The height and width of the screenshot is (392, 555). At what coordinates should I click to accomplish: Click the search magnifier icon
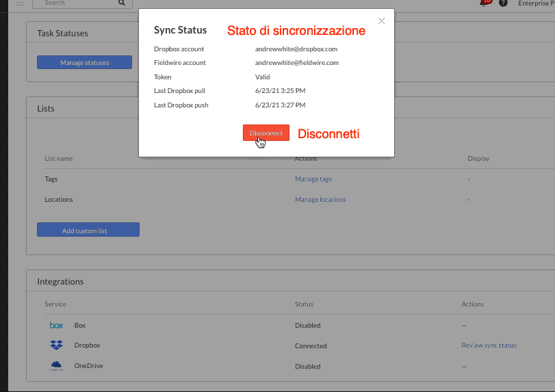point(121,3)
